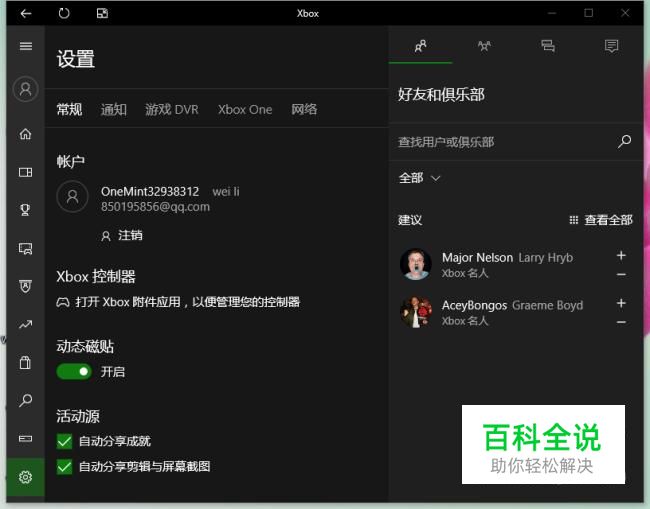Add Major Nelson as friend with plus
Image resolution: width=650 pixels, height=509 pixels.
click(621, 255)
